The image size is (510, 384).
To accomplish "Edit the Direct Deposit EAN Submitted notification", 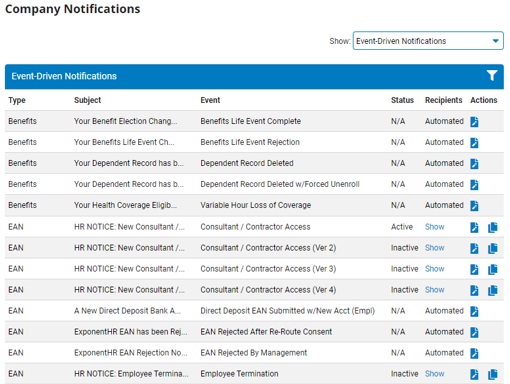I will (x=474, y=311).
